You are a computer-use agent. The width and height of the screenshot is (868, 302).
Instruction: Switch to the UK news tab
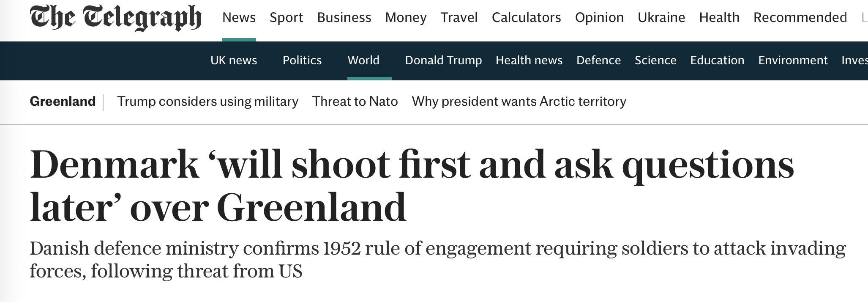point(234,60)
